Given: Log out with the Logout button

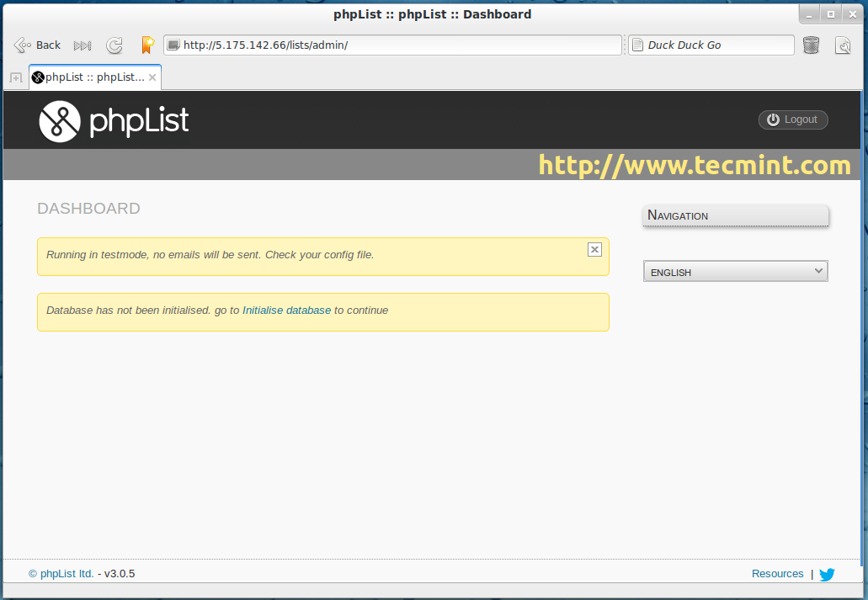Looking at the screenshot, I should coord(793,119).
